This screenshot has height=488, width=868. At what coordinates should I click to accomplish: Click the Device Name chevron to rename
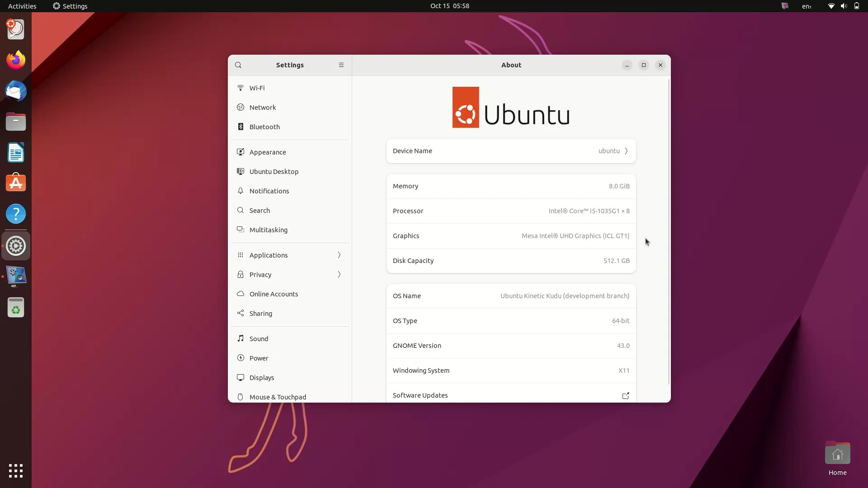[x=626, y=150]
